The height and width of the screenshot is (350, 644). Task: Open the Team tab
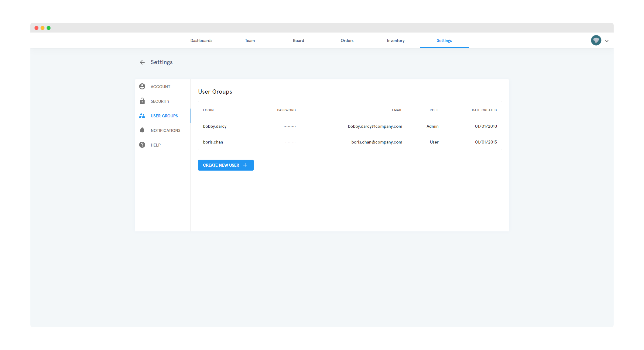(x=250, y=40)
